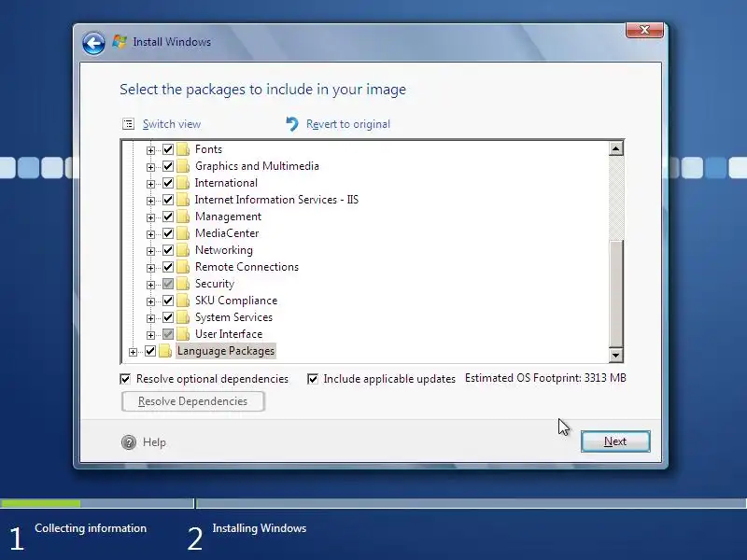This screenshot has height=560, width=747.
Task: Toggle Include applicable updates checkbox
Action: pyautogui.click(x=313, y=379)
